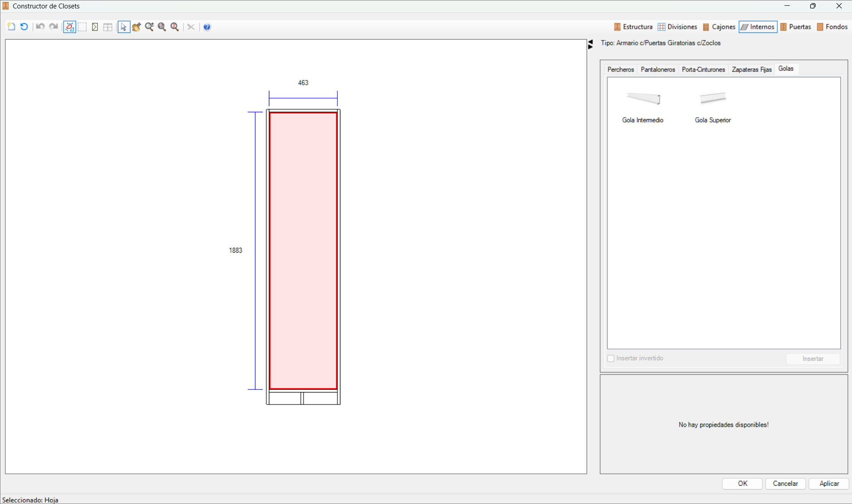
Task: Switch to the Porta-Cinturones tab
Action: click(704, 70)
